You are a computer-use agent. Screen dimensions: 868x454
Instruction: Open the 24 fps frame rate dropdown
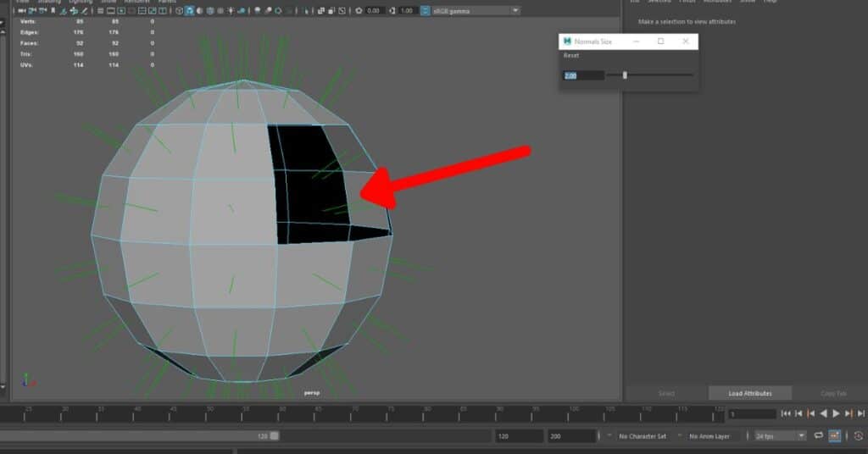coord(780,435)
